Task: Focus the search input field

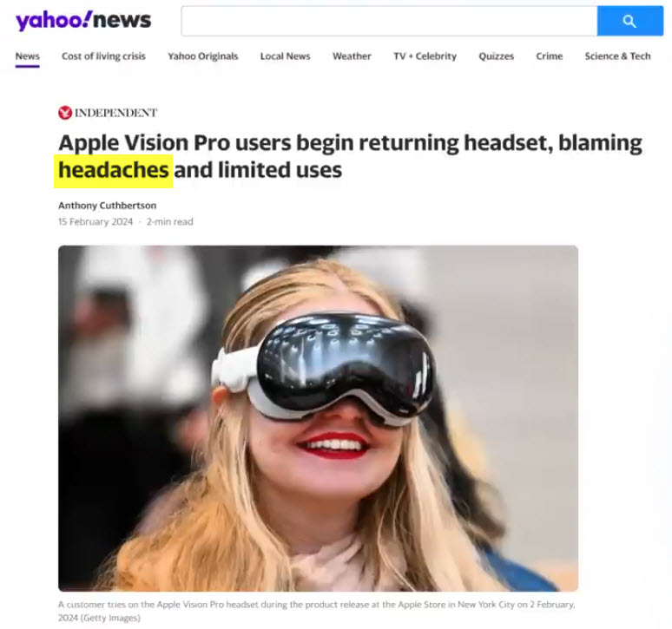Action: pos(389,21)
